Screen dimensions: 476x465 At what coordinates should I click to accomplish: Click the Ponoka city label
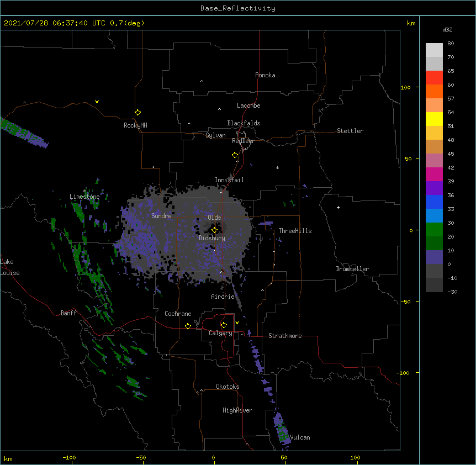[265, 75]
